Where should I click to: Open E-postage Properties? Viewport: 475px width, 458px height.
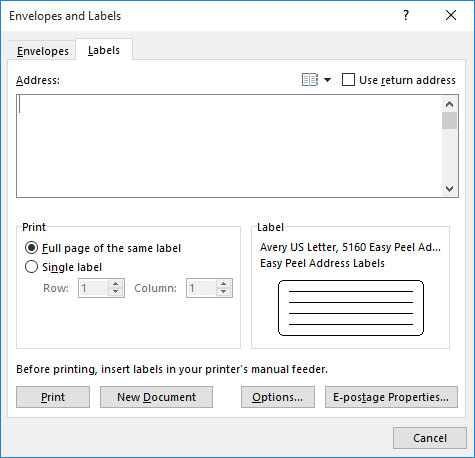[391, 397]
